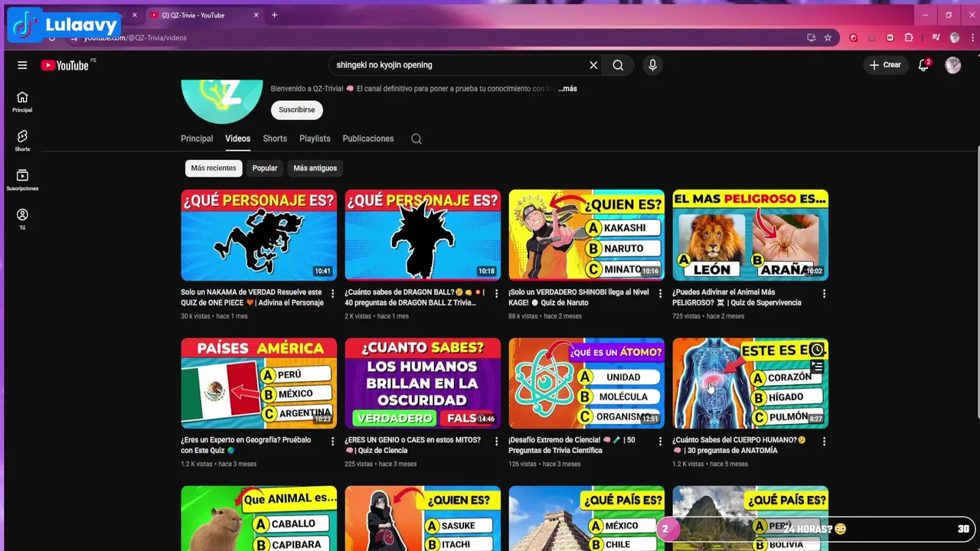Image resolution: width=980 pixels, height=551 pixels.
Task: Open the YouTube hamburger guide menu
Action: pos(22,65)
